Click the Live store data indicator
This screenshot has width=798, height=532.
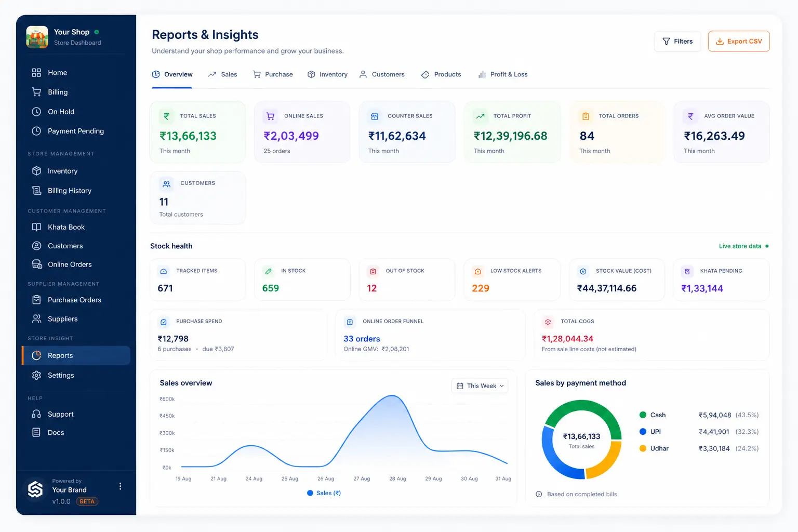743,246
